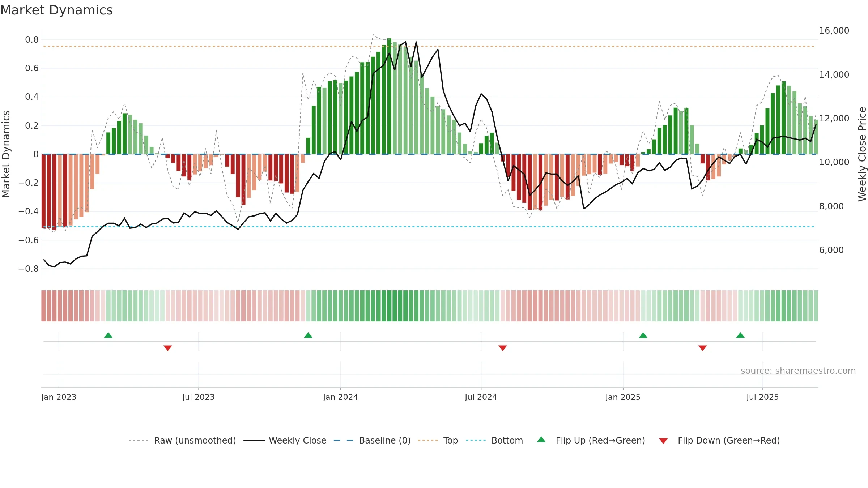Click the 16,000 price axis label

(834, 30)
